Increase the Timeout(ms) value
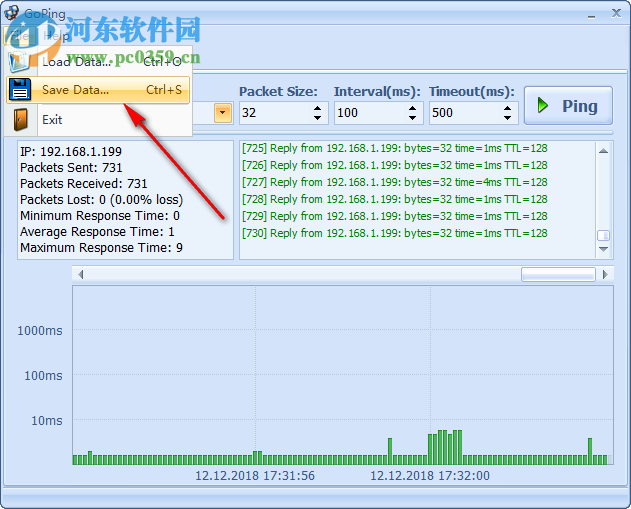 (507, 108)
